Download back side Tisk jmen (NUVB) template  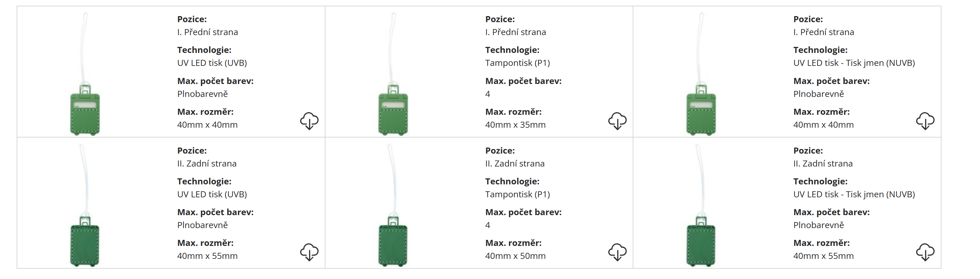coord(925,252)
